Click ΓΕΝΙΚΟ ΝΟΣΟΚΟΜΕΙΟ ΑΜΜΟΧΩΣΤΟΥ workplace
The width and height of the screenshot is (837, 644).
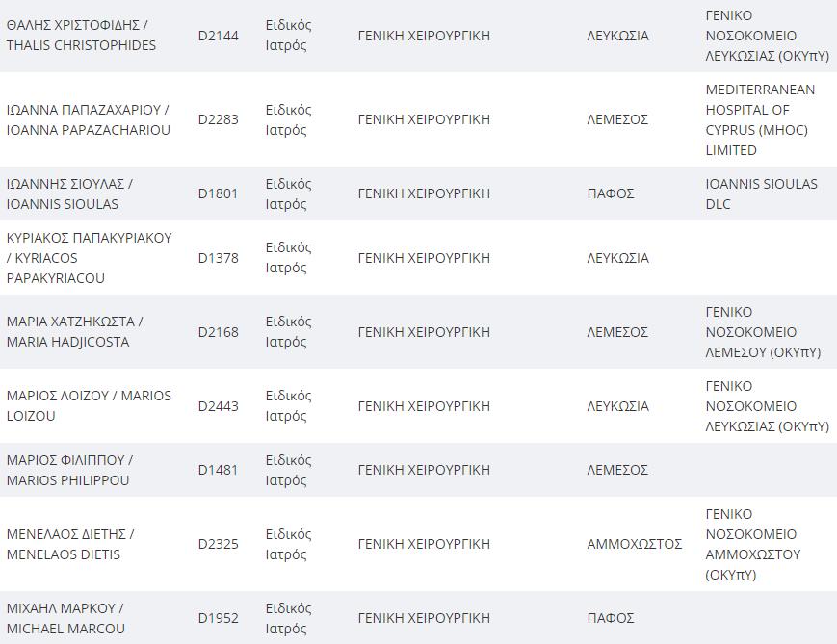[x=753, y=544]
